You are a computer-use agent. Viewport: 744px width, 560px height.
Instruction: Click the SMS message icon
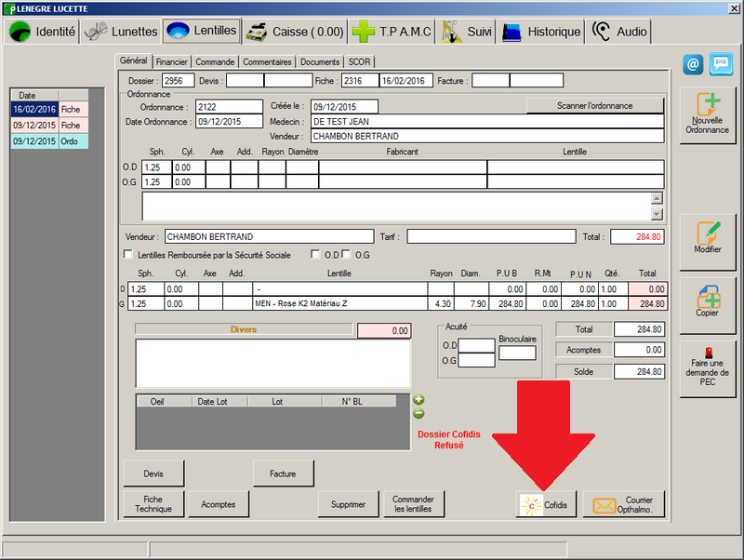721,64
